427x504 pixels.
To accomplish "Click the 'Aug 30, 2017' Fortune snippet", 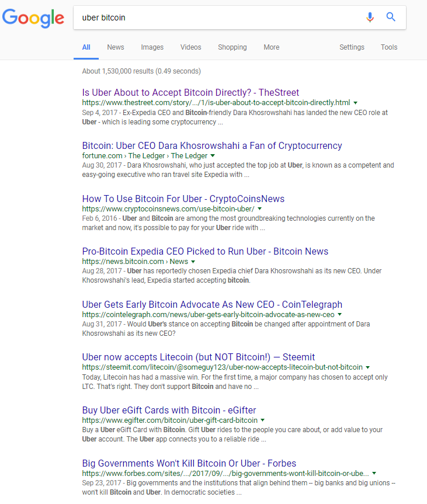I will 238,170.
